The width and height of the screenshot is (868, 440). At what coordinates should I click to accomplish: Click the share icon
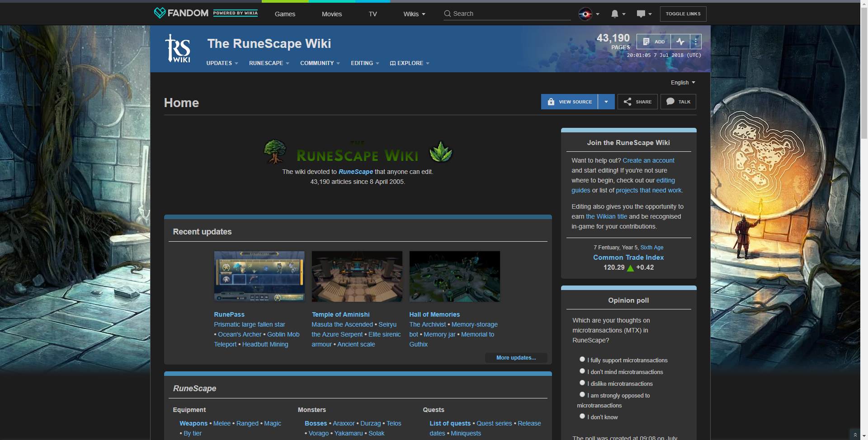pyautogui.click(x=627, y=102)
